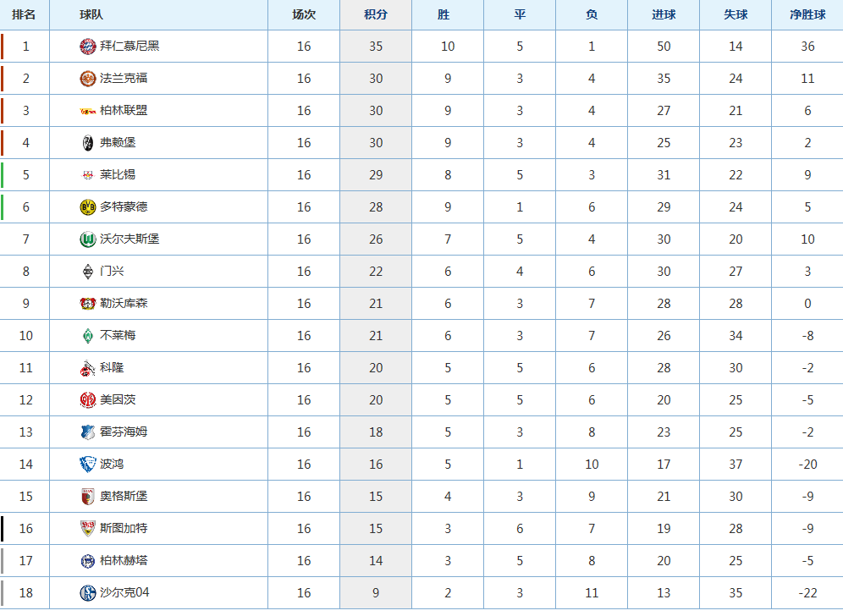843x616 pixels.
Task: Click the Schalke 04 blue crest
Action: [88, 593]
